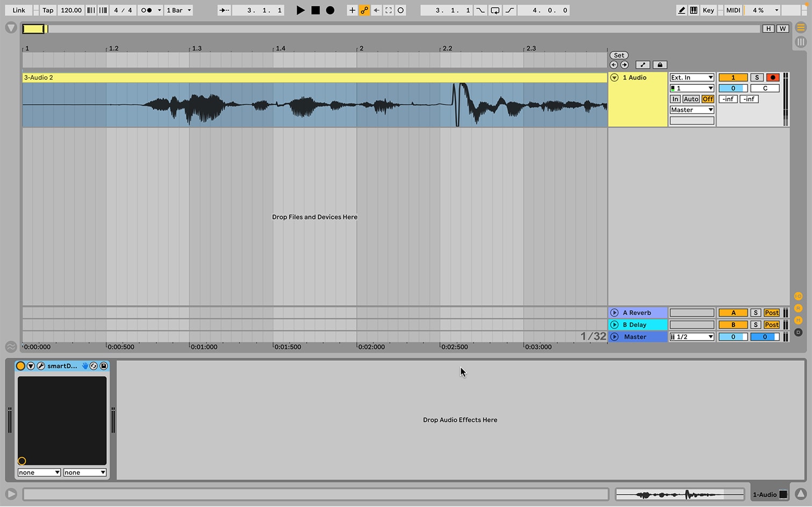The height and width of the screenshot is (507, 812).
Task: Adjust the 1 Audio track volume slider
Action: 733,89
